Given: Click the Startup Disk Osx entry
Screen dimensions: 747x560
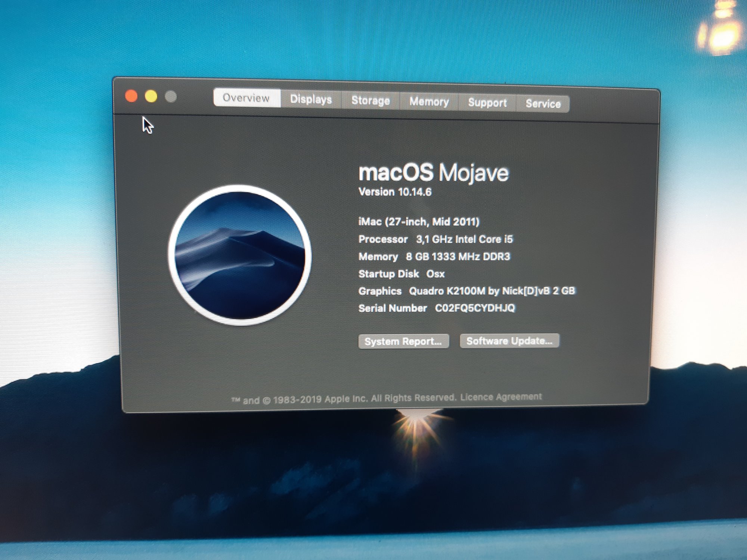Looking at the screenshot, I should pyautogui.click(x=401, y=274).
